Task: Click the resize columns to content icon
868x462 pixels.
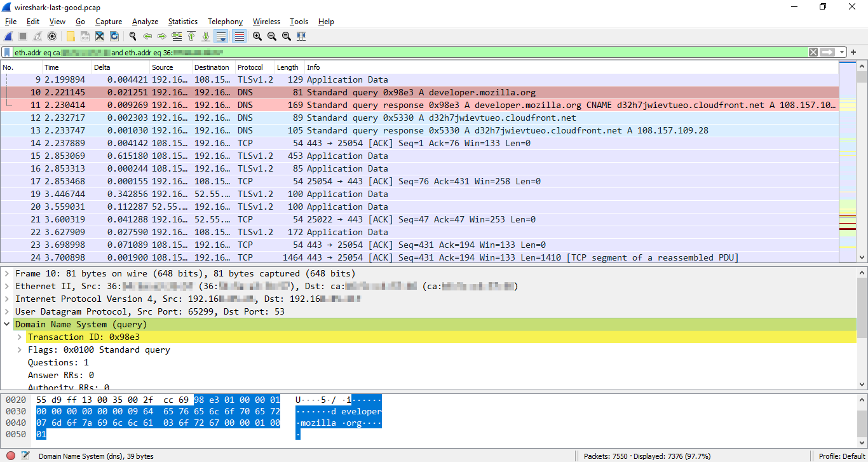Action: [301, 36]
